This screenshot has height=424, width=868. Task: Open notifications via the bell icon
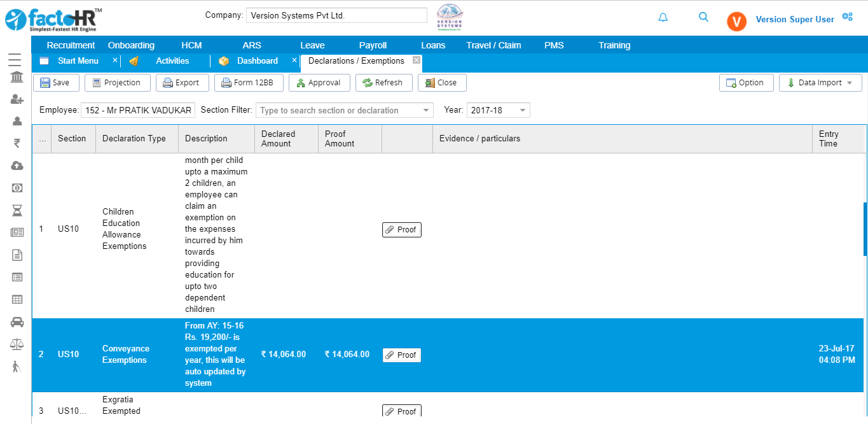click(663, 17)
